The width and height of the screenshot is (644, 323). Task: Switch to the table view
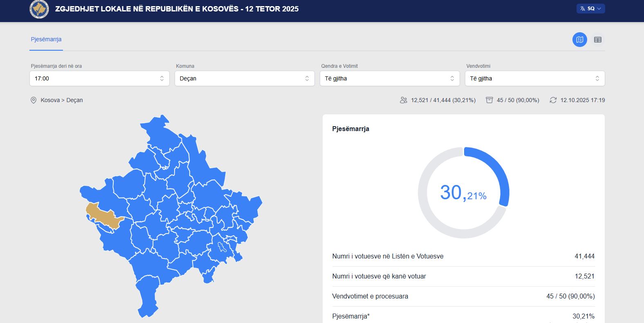(597, 40)
